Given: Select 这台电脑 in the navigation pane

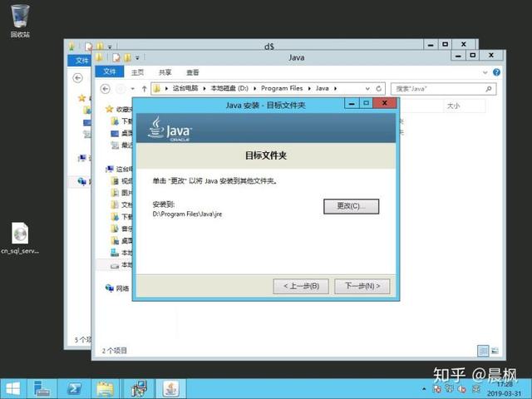Looking at the screenshot, I should coord(119,169).
